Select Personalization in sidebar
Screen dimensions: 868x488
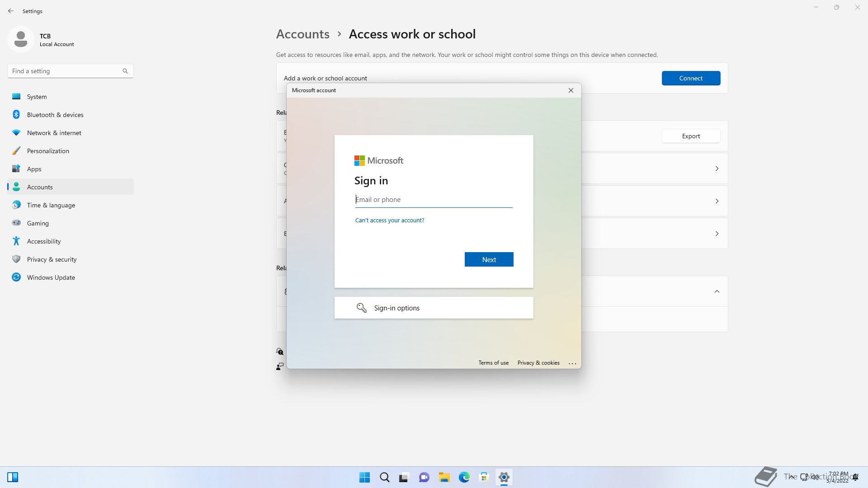71,151
